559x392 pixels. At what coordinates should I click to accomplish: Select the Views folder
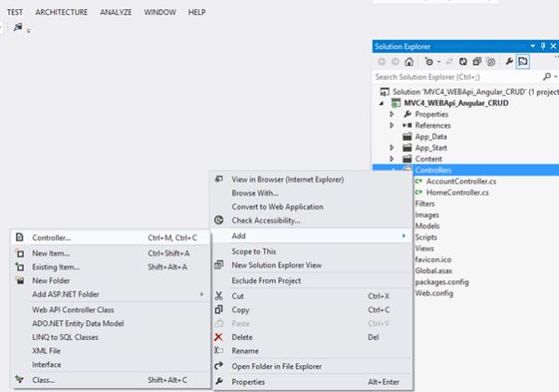[424, 249]
